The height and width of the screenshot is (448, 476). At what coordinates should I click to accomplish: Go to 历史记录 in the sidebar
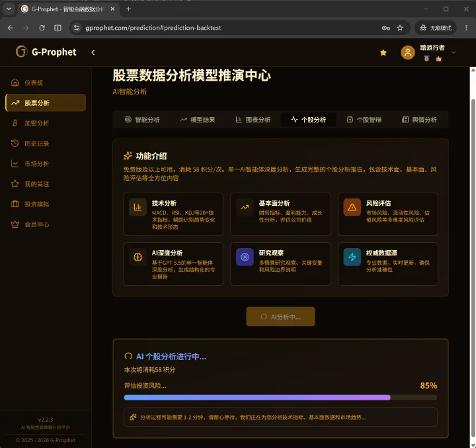[46, 144]
